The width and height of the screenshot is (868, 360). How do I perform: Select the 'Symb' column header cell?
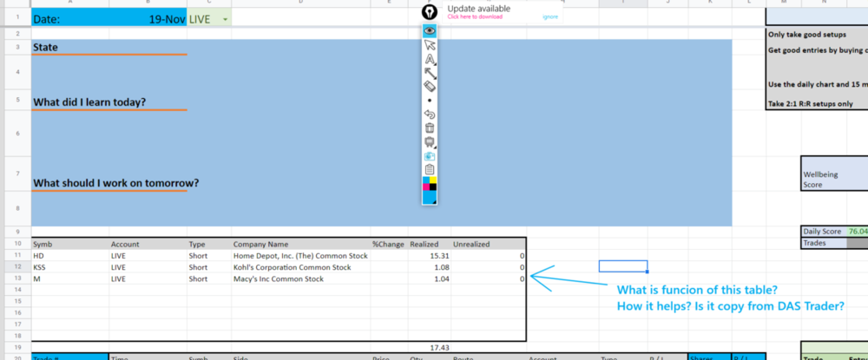tap(70, 244)
